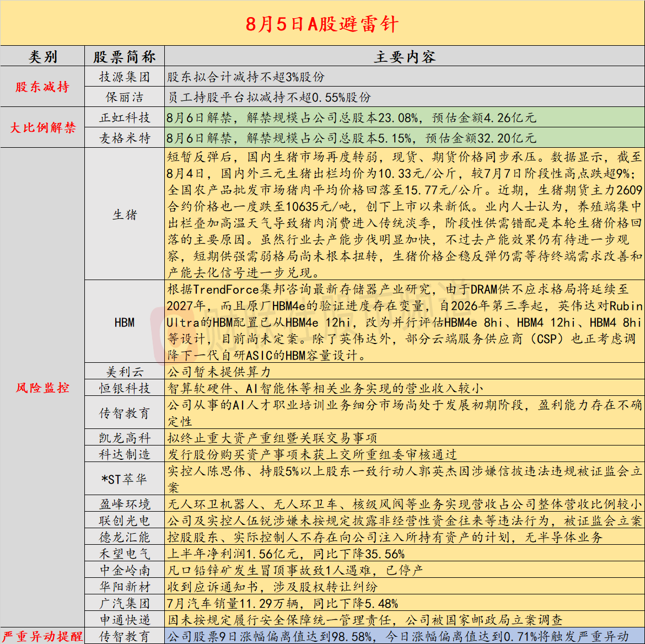
Task: Click the 大比例解禁 category cell
Action: 42,127
